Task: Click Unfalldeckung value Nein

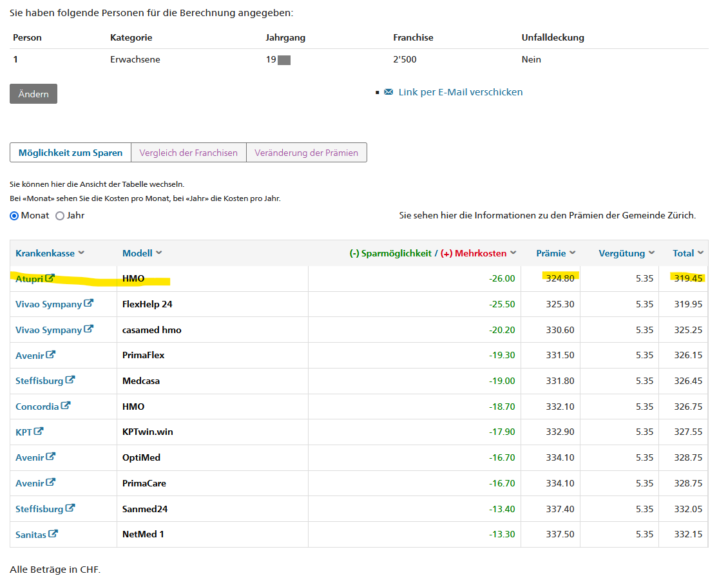Action: [x=531, y=59]
